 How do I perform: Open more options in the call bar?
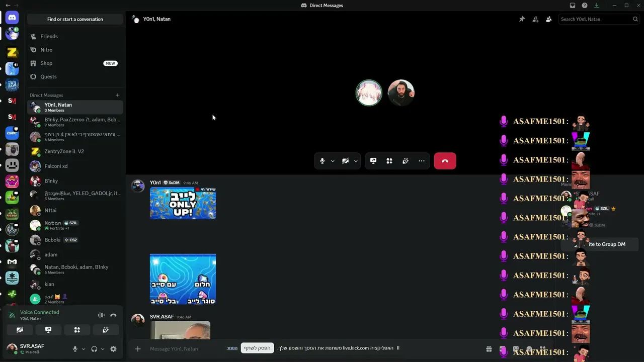tap(422, 161)
